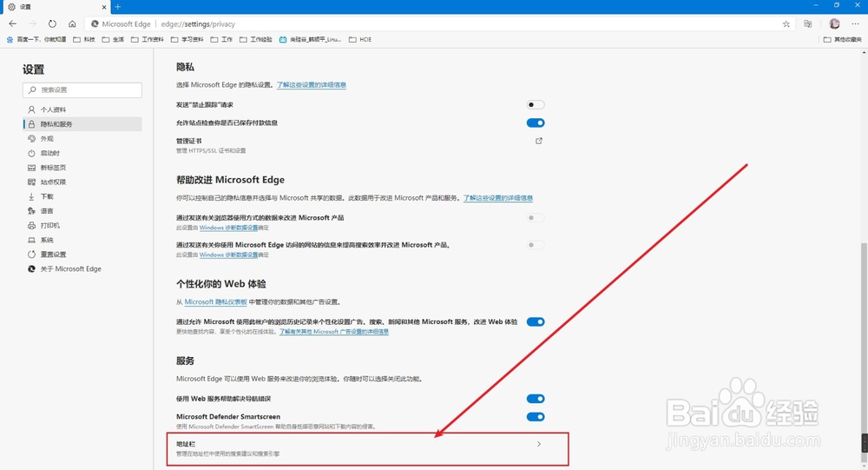Open 打印机 settings section
Viewport: 868px width, 470px height.
[82, 226]
